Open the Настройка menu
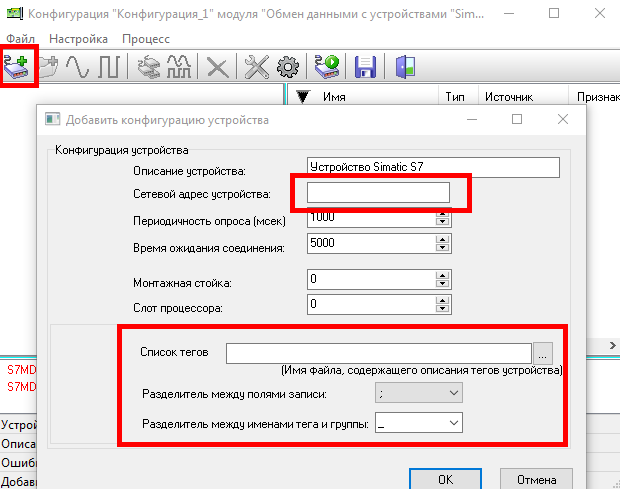 tap(78, 38)
